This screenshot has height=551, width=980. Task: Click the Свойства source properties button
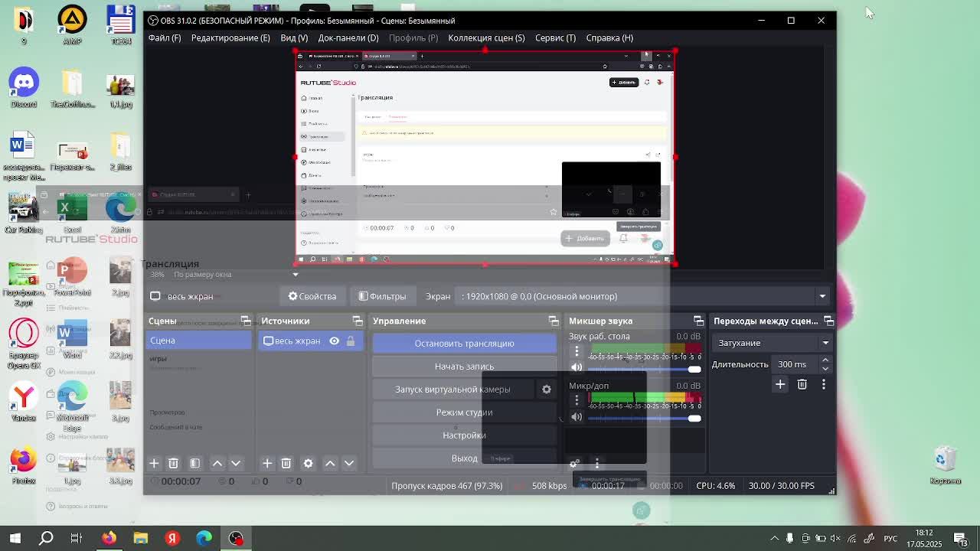(x=312, y=296)
